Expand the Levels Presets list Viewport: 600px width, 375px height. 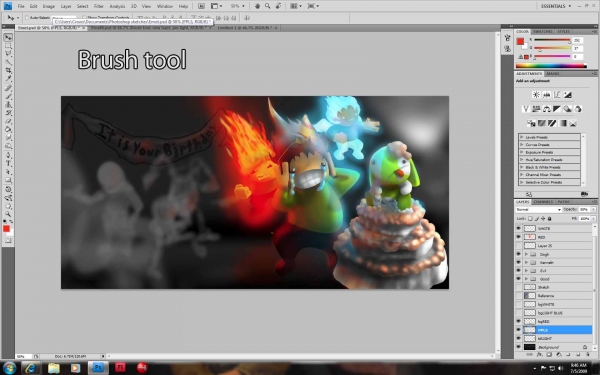(x=522, y=137)
